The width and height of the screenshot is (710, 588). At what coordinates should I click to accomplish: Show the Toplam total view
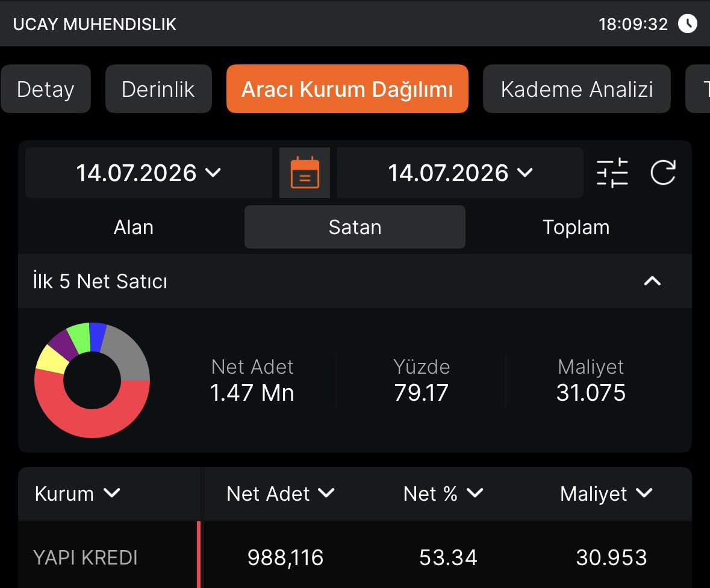(x=576, y=227)
